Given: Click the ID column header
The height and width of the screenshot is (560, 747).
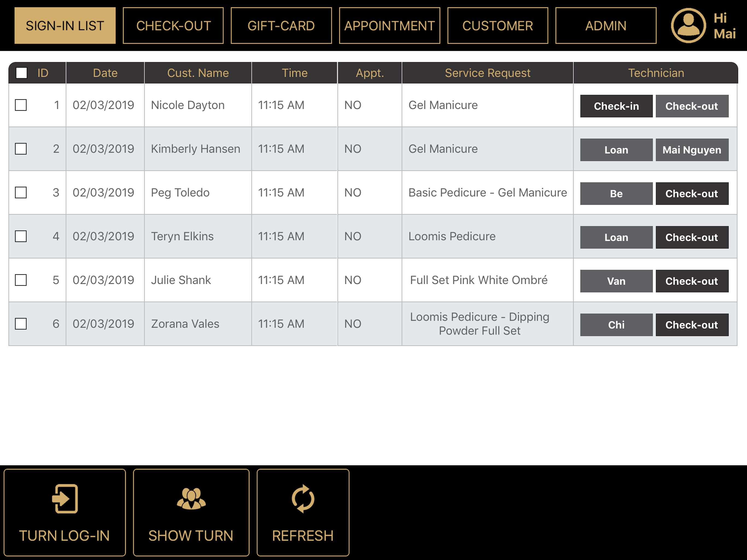Looking at the screenshot, I should tap(43, 73).
